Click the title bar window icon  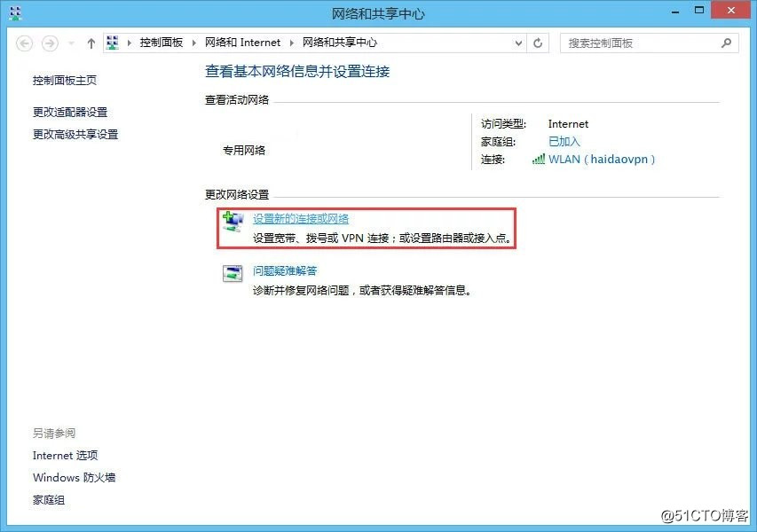click(15, 13)
